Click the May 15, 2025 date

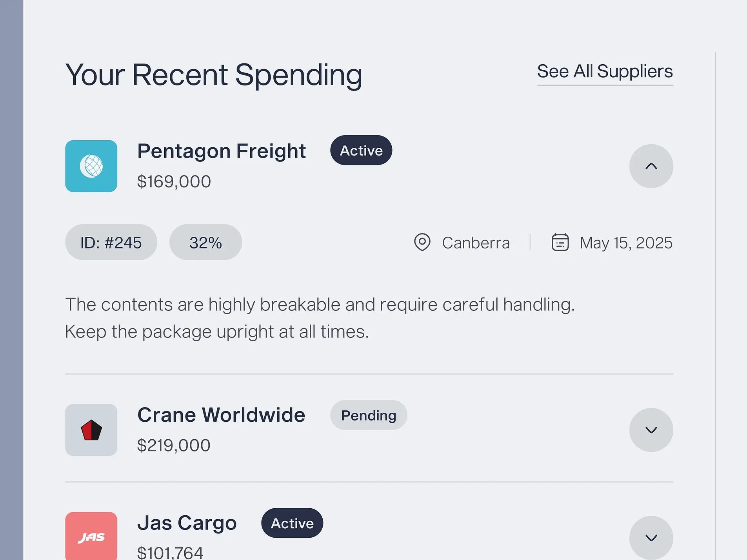click(x=626, y=243)
